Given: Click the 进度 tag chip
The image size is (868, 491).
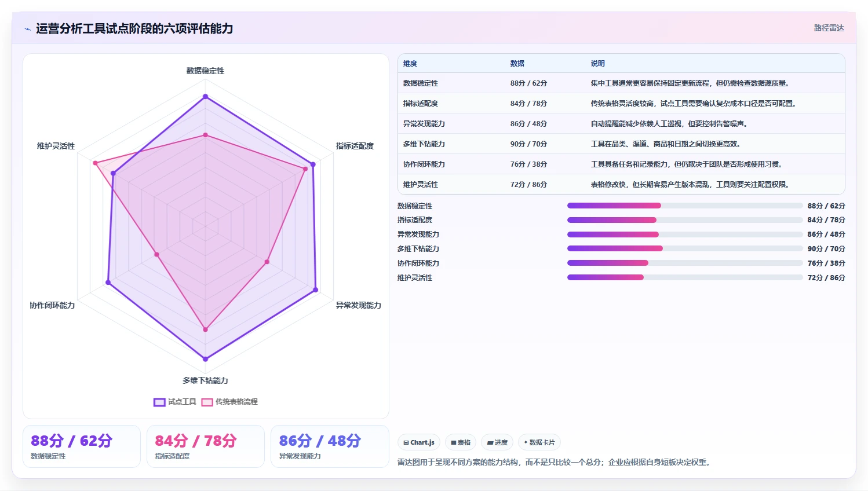Looking at the screenshot, I should 497,442.
